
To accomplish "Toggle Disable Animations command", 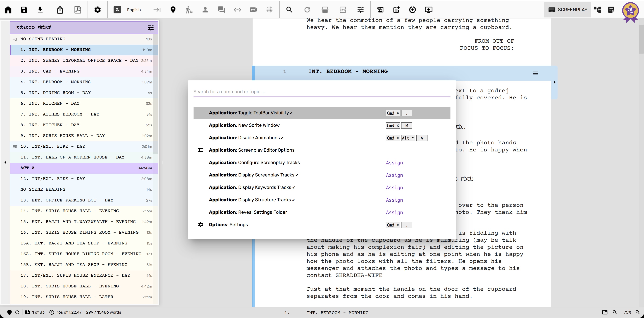I will click(x=246, y=138).
